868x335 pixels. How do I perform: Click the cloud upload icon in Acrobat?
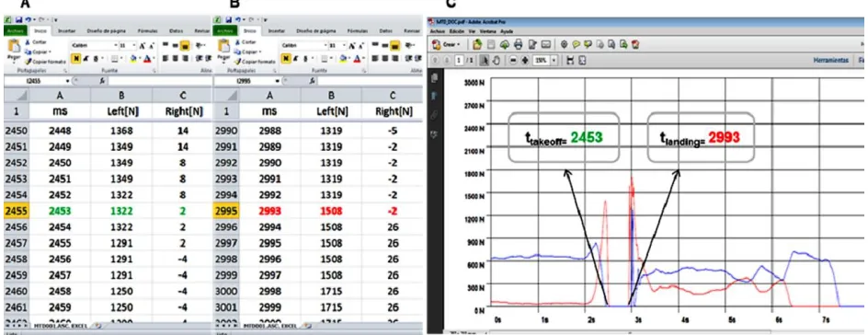505,44
